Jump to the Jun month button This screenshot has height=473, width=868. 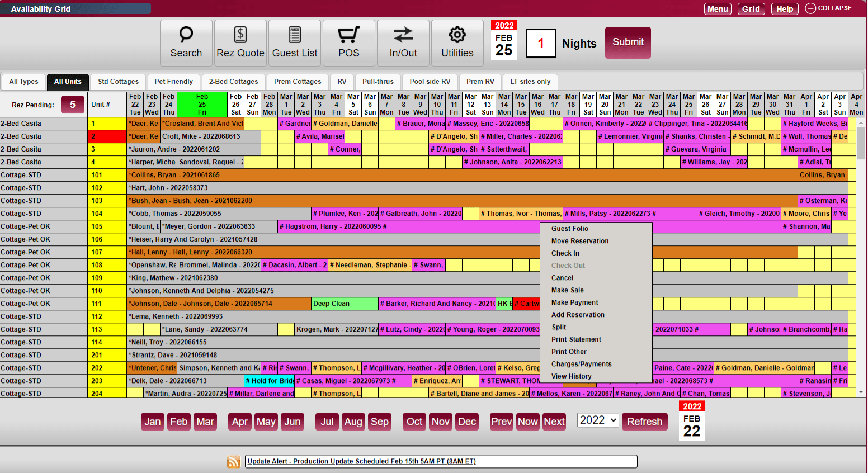coord(293,422)
